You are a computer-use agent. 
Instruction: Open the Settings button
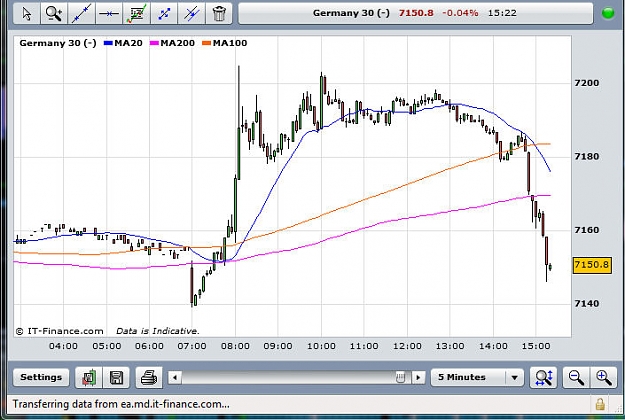click(x=41, y=377)
